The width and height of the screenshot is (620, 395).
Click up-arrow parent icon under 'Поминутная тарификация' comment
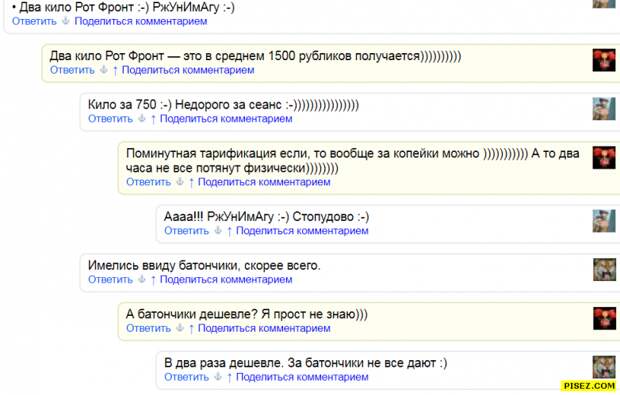click(191, 182)
